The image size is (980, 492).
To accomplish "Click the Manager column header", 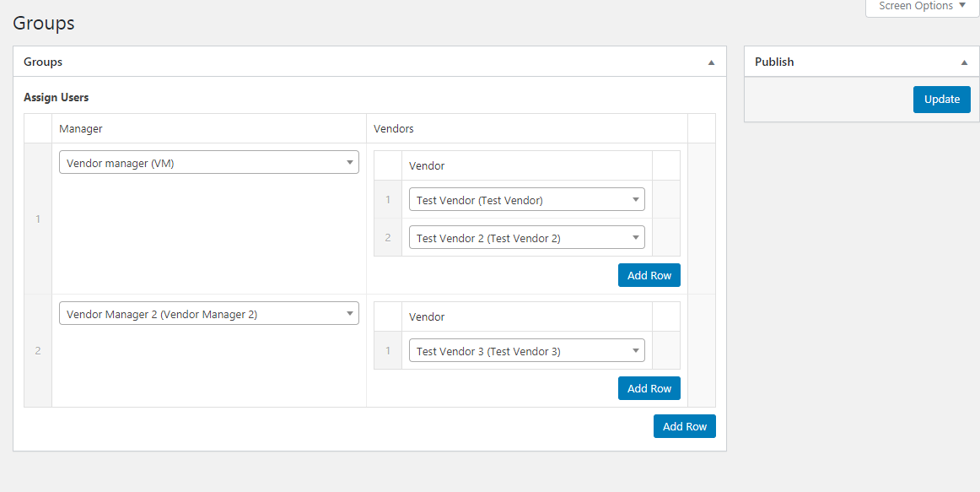I will [81, 129].
